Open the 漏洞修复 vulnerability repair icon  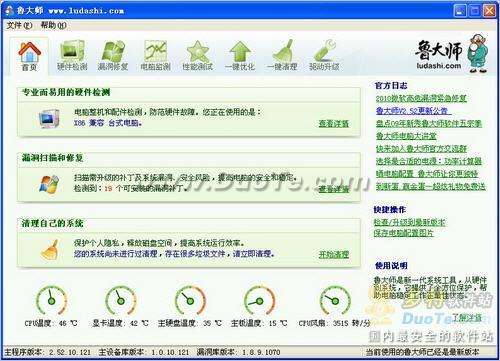(113, 51)
